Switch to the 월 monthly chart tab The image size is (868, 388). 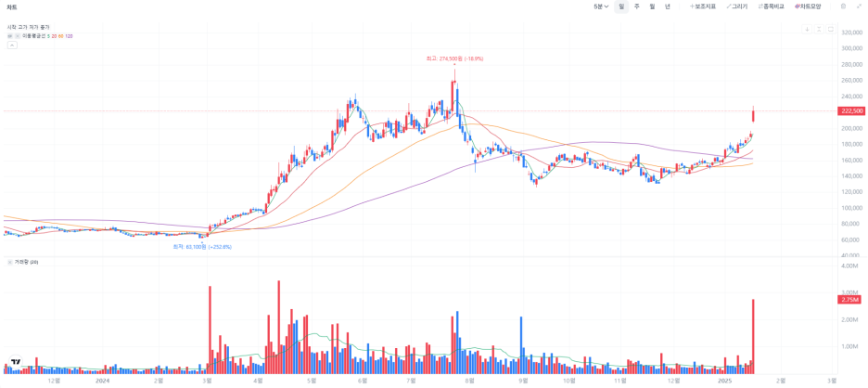pos(652,6)
